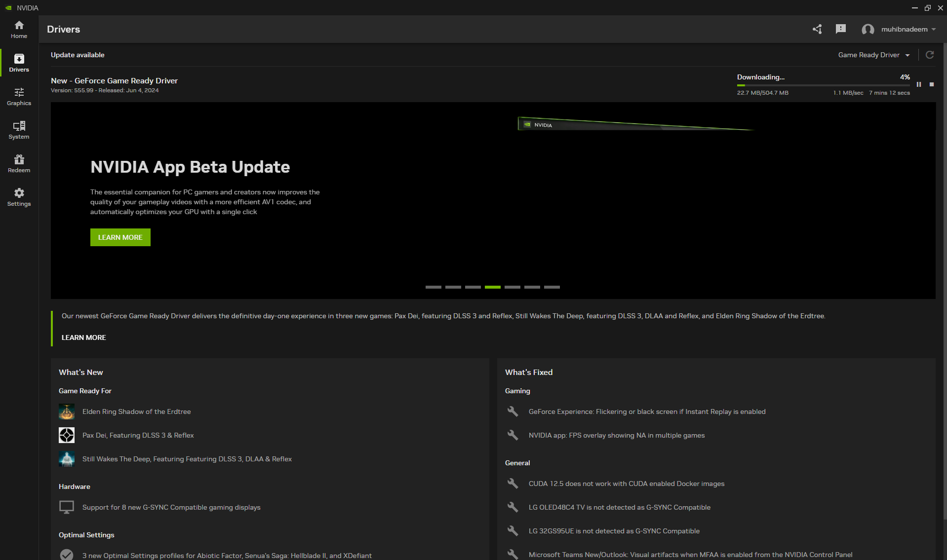Click the green LEARN MORE banner button
This screenshot has height=560, width=947.
pyautogui.click(x=120, y=237)
